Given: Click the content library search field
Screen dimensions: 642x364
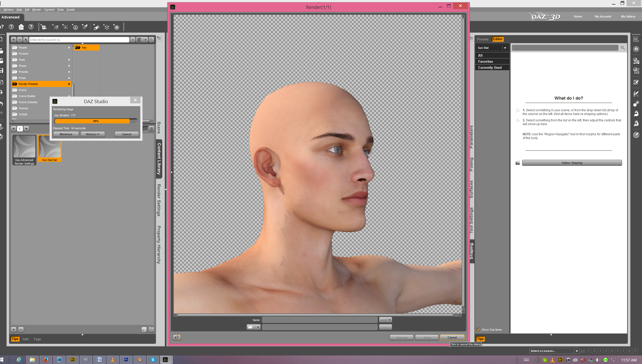Looking at the screenshot, I should [x=79, y=40].
